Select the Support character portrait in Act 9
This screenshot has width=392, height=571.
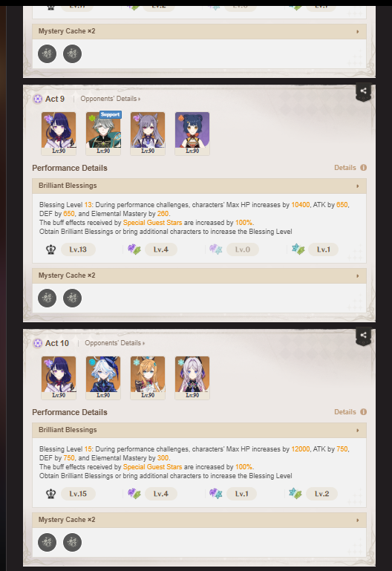(x=103, y=134)
